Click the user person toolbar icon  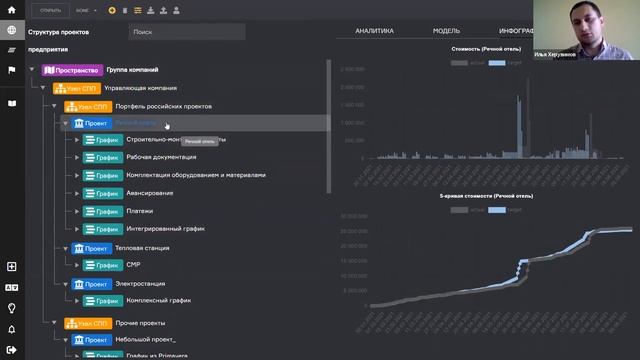176,10
